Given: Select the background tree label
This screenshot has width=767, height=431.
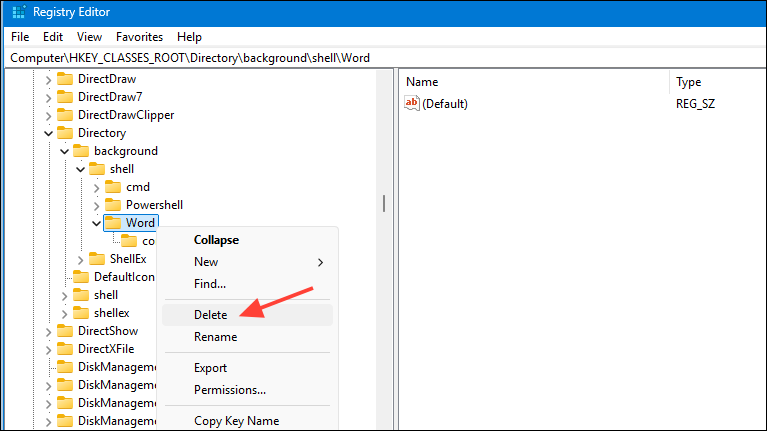Looking at the screenshot, I should tap(126, 151).
